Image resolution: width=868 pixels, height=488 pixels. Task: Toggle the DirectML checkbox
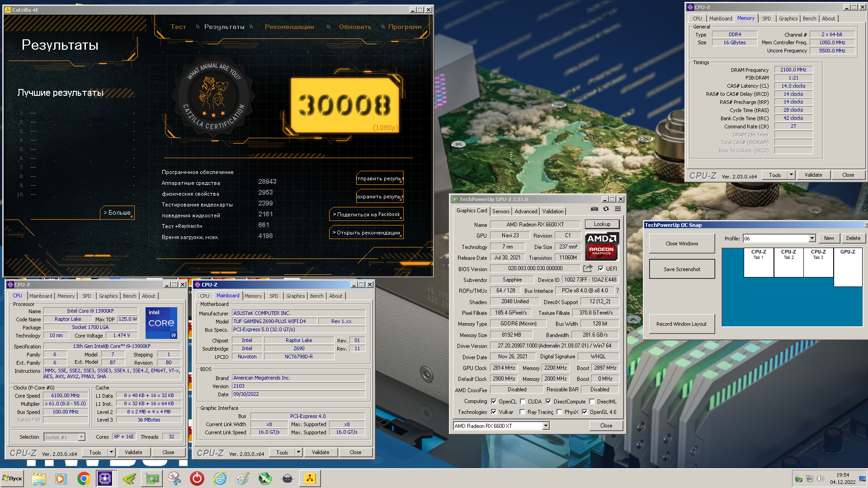pyautogui.click(x=592, y=401)
